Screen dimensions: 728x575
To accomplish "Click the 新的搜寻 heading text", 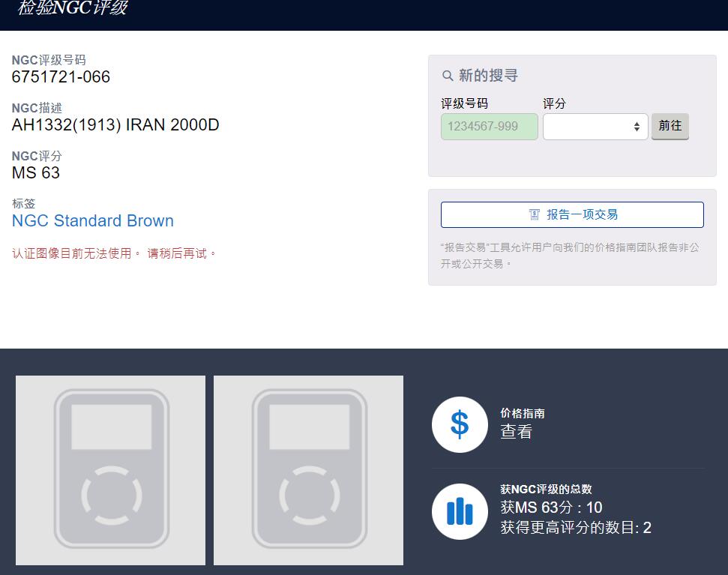I will (x=488, y=75).
